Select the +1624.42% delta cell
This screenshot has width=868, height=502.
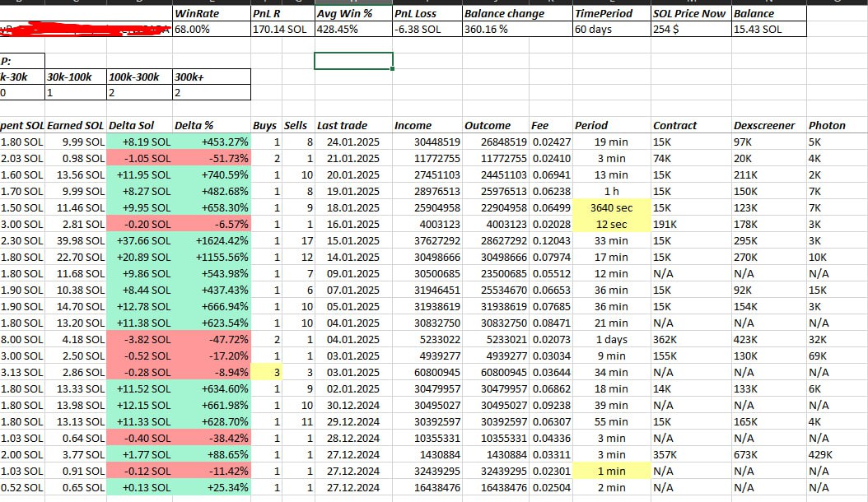point(210,239)
